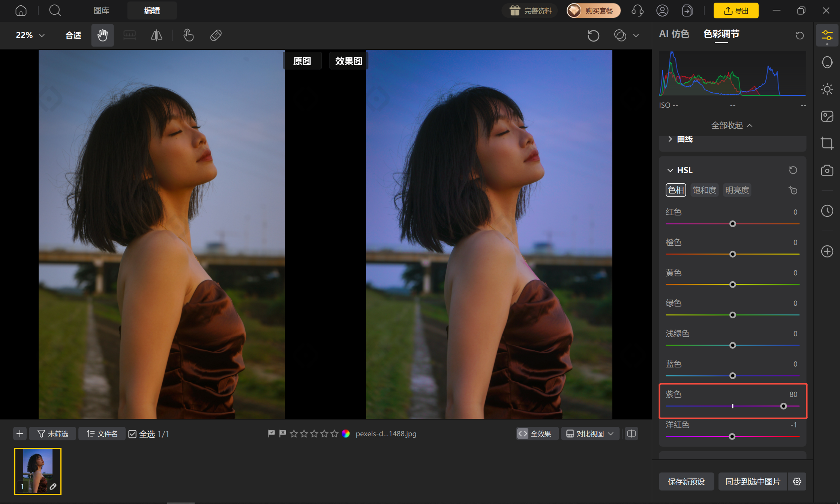Click the 保存新预设 button
The image size is (840, 504).
pos(686,481)
